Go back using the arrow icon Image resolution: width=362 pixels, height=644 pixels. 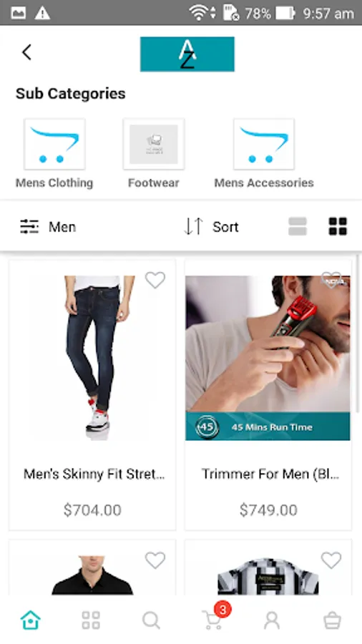pos(26,52)
